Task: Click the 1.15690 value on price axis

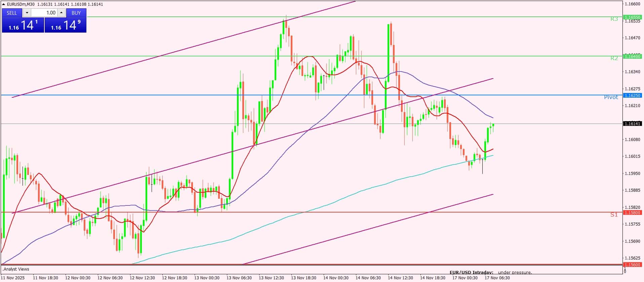Action: [632, 241]
